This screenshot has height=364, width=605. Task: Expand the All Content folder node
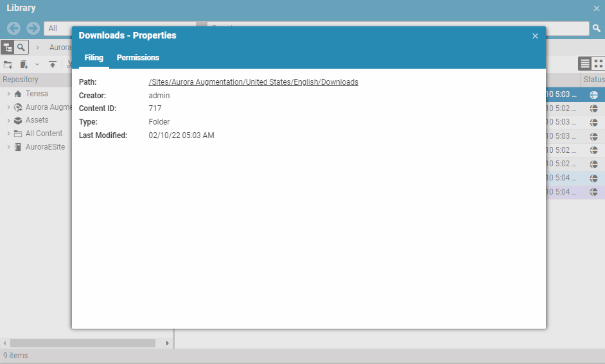8,134
